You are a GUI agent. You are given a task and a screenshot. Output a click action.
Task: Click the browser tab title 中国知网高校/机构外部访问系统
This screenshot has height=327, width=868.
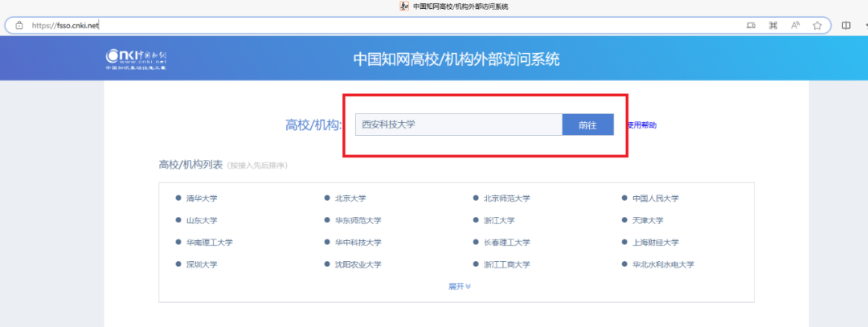(x=461, y=6)
